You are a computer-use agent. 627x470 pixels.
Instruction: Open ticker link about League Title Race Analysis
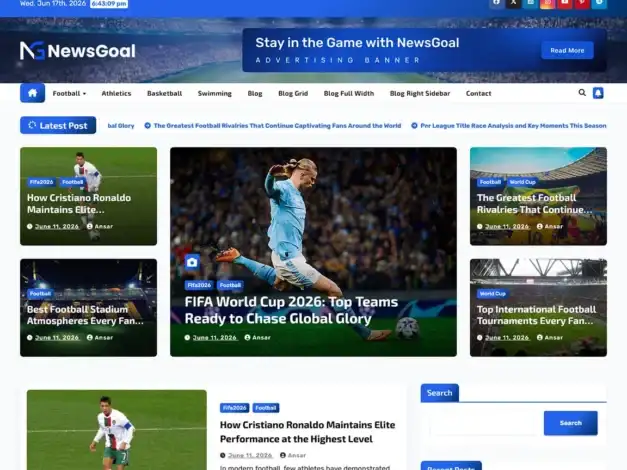pos(513,126)
